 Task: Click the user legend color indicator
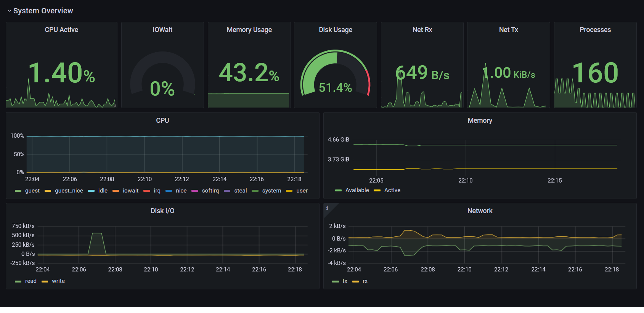[x=289, y=191]
